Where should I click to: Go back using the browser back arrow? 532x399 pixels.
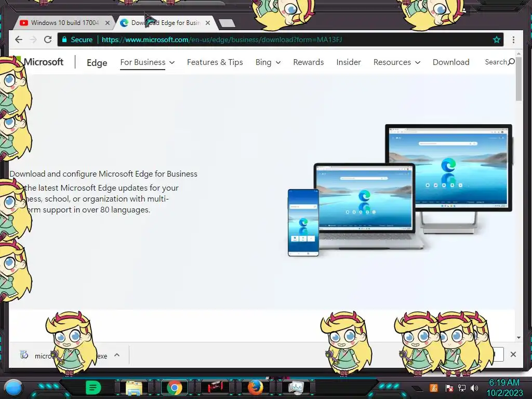click(x=19, y=39)
